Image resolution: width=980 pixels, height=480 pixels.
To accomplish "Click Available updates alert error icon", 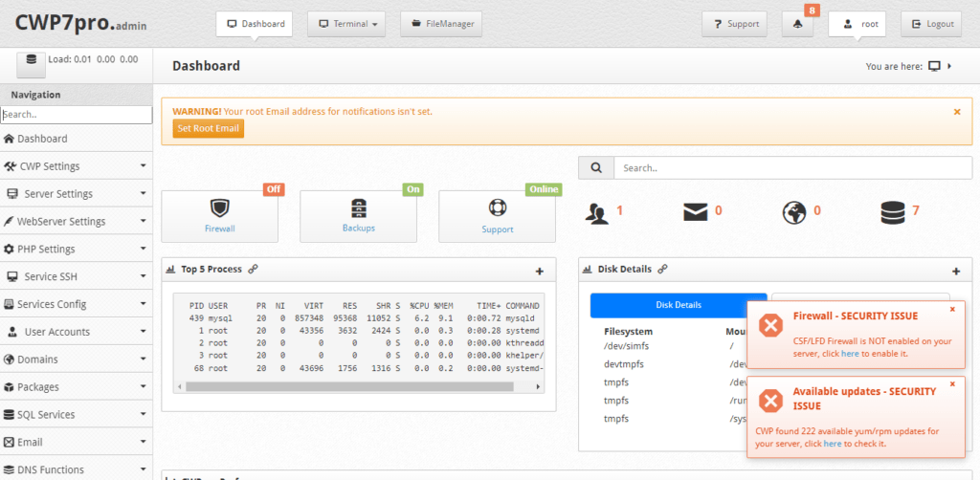I will (770, 401).
